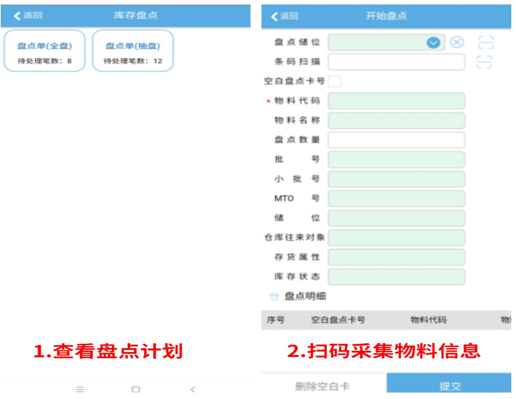Tap the 提交 submit button
This screenshot has height=399, width=516.
[449, 383]
